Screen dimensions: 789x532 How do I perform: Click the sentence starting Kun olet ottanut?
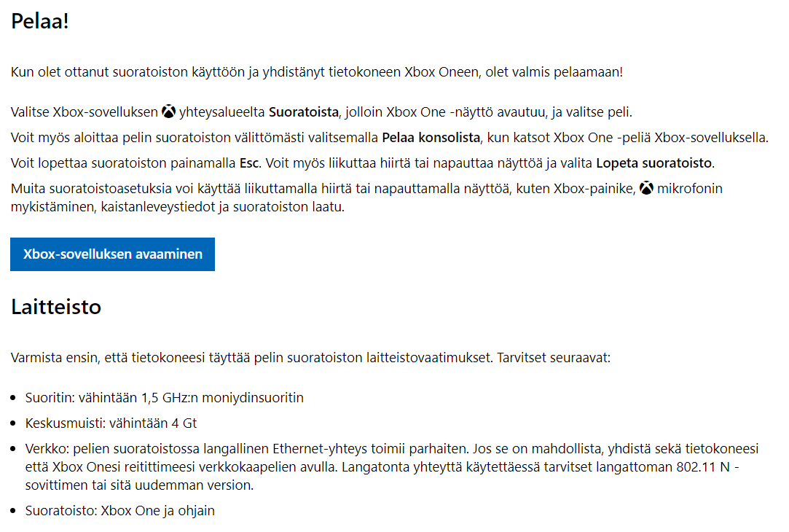316,72
